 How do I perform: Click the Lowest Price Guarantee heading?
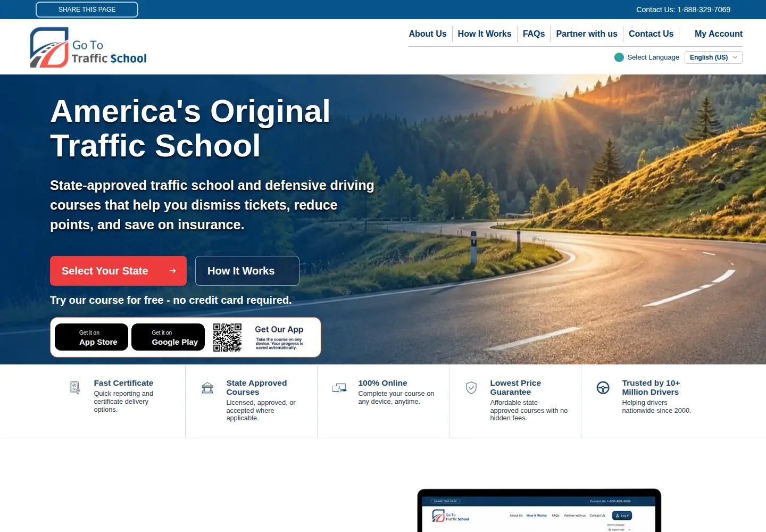coord(515,387)
